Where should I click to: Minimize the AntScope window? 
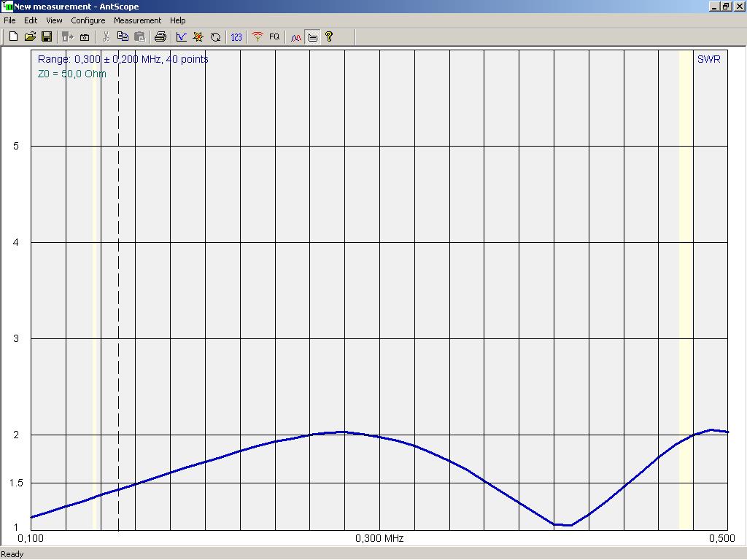click(714, 7)
